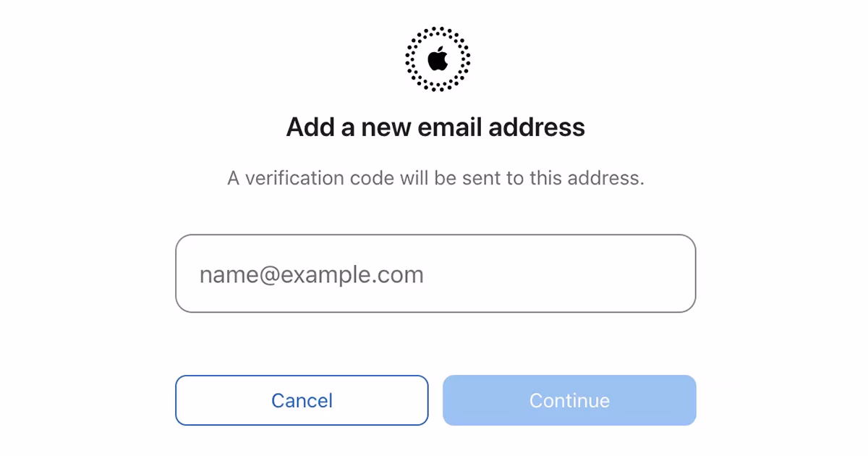Place cursor in the new email field

click(435, 274)
